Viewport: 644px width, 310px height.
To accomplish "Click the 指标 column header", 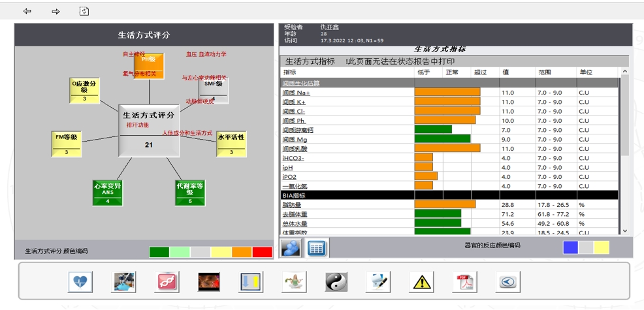I will (x=289, y=72).
